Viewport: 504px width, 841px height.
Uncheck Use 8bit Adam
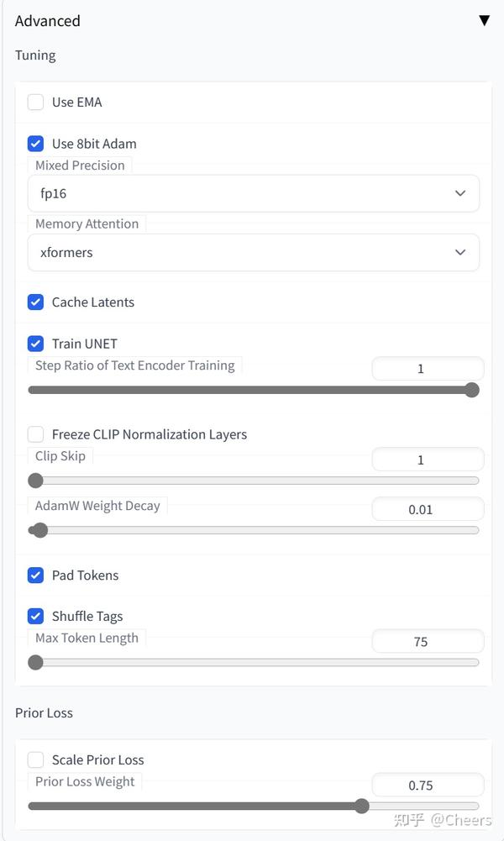35,144
